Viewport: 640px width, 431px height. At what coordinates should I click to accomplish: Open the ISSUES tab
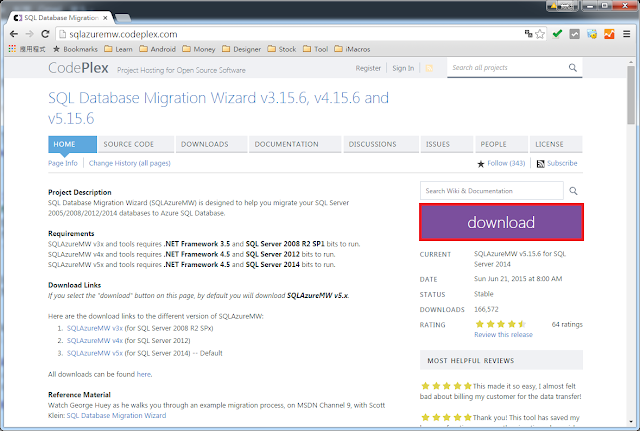pos(447,144)
